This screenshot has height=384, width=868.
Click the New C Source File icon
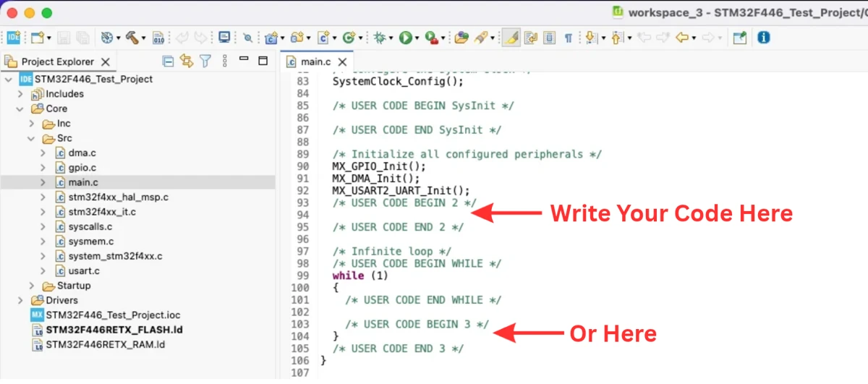tap(323, 38)
